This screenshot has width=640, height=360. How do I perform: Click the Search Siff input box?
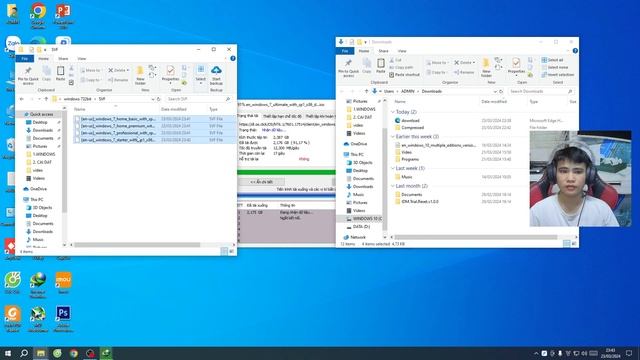[198, 99]
